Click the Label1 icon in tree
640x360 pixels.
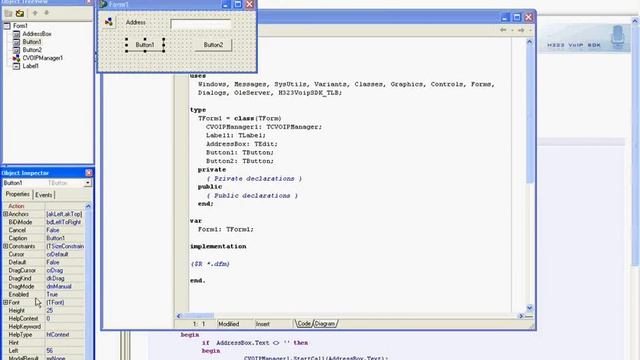tap(16, 66)
